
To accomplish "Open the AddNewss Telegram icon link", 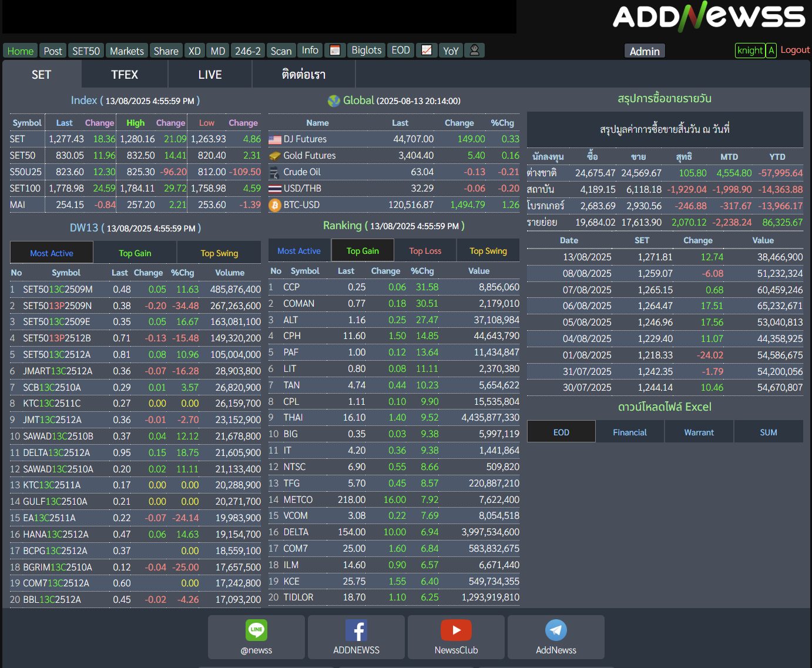I will [x=556, y=630].
